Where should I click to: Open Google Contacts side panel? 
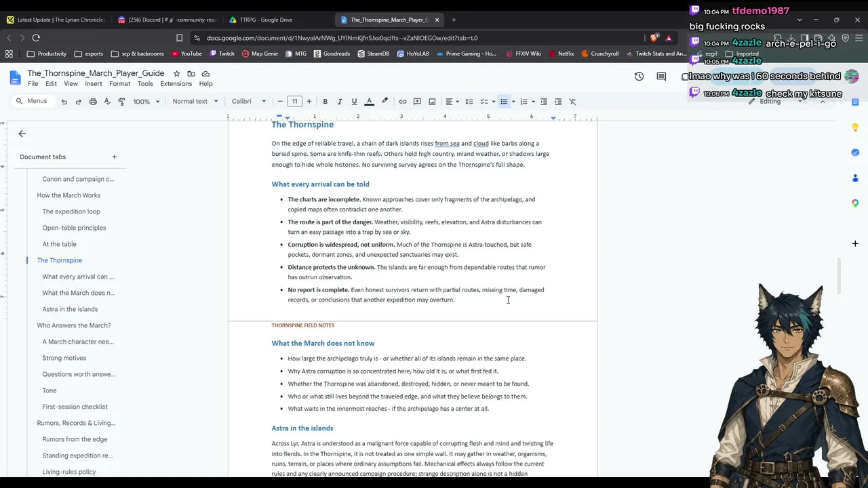pyautogui.click(x=855, y=178)
